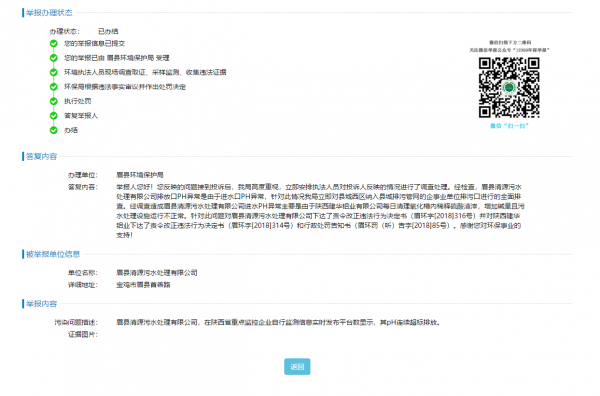The image size is (600, 396).
Task: Select the 答复内容 section heading
Action: click(x=41, y=156)
